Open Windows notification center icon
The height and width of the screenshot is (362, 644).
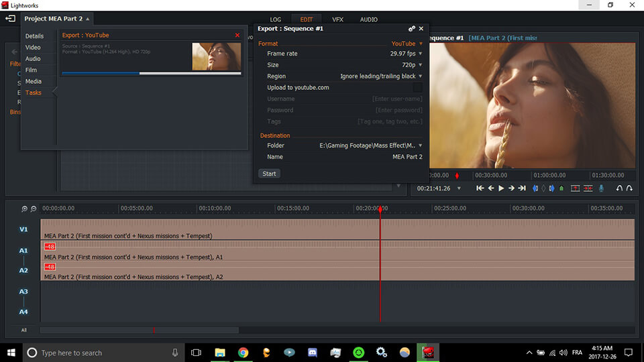(x=629, y=353)
